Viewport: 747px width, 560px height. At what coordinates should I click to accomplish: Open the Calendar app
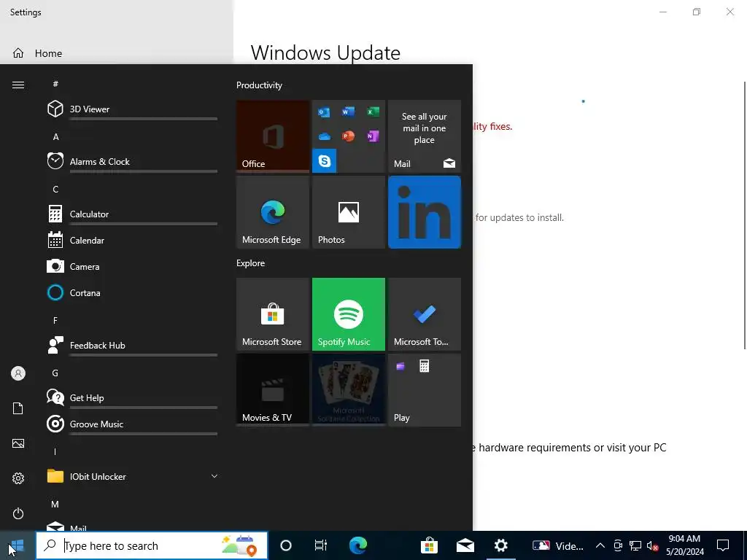132,241
